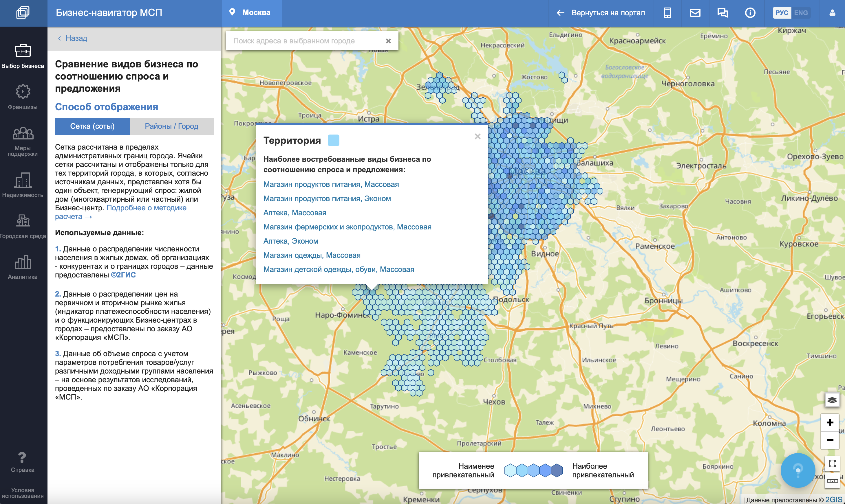845x504 pixels.
Task: Click the envelope mail icon in header
Action: click(x=695, y=13)
